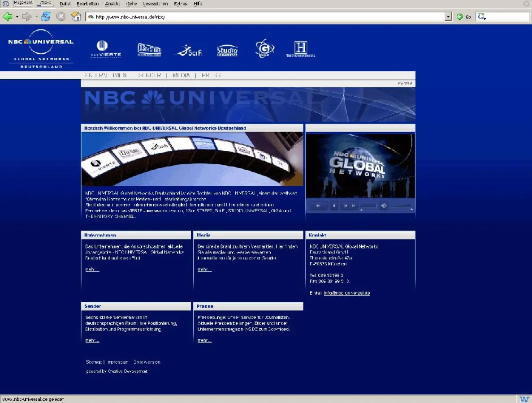Image resolution: width=532 pixels, height=403 pixels.
Task: Open the Impressum page from the footer
Action: [x=118, y=362]
